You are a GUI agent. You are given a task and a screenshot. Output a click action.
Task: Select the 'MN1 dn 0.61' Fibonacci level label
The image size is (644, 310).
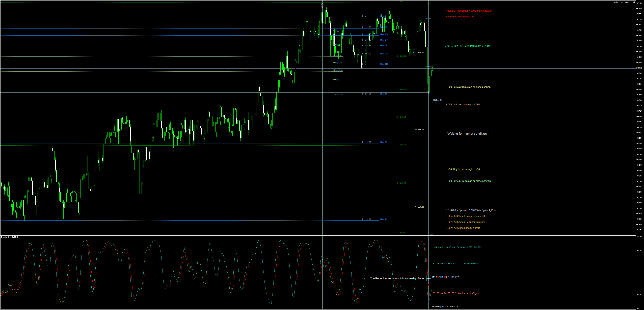click(x=438, y=100)
